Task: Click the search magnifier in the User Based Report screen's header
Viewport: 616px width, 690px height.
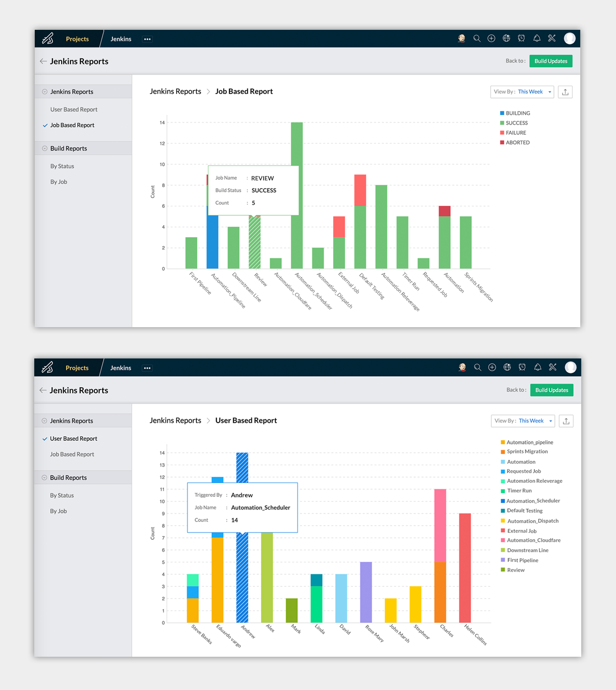Action: (478, 367)
